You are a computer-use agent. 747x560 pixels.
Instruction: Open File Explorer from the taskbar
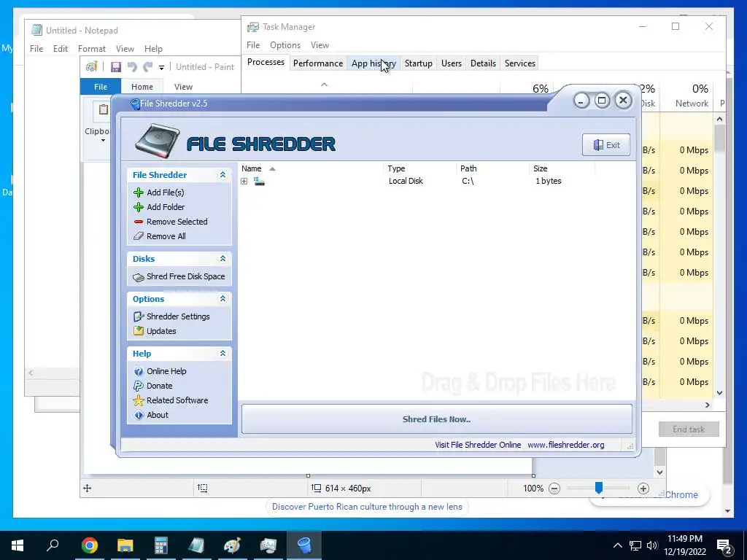125,545
